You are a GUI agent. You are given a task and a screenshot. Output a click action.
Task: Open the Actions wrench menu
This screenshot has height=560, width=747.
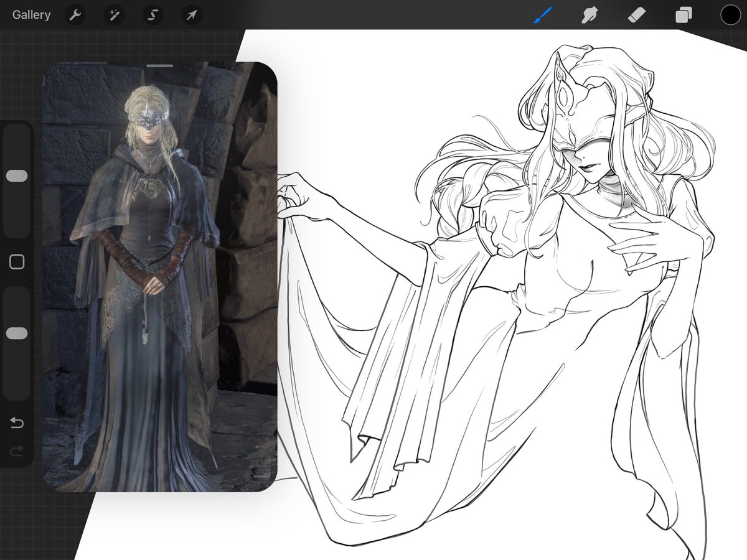pos(75,15)
